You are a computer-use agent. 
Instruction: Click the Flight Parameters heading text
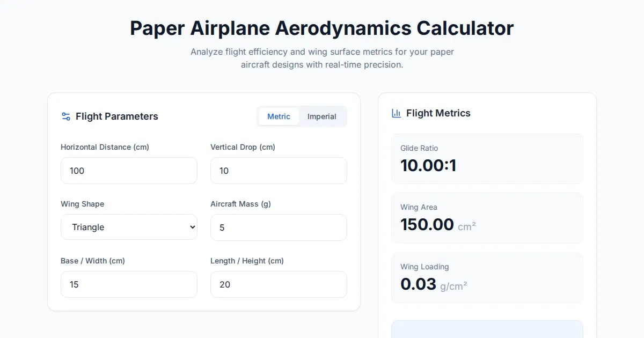pos(116,116)
